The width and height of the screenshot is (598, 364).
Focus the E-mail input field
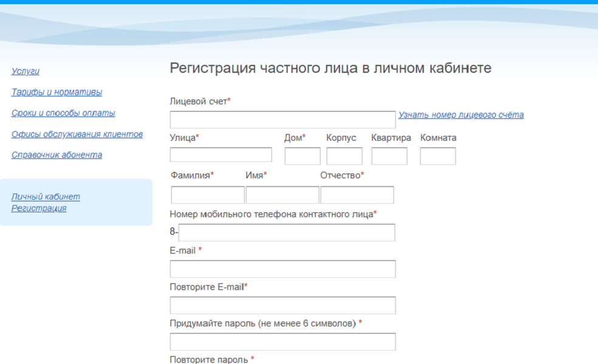pos(282,269)
